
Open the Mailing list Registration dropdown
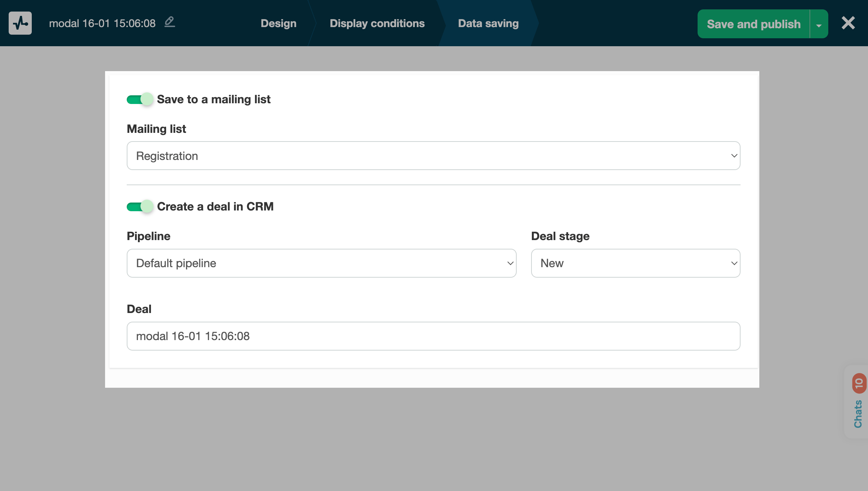coord(433,156)
